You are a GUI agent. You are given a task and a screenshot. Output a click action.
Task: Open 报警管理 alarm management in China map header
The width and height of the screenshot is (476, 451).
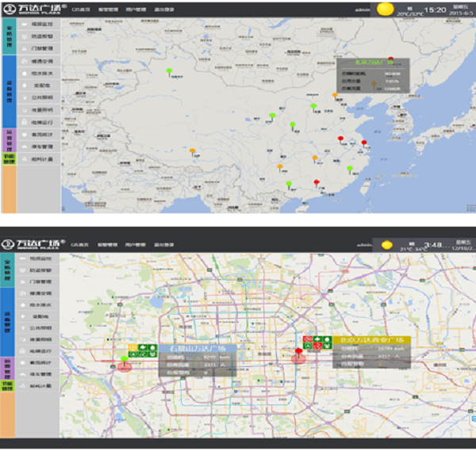[106, 10]
